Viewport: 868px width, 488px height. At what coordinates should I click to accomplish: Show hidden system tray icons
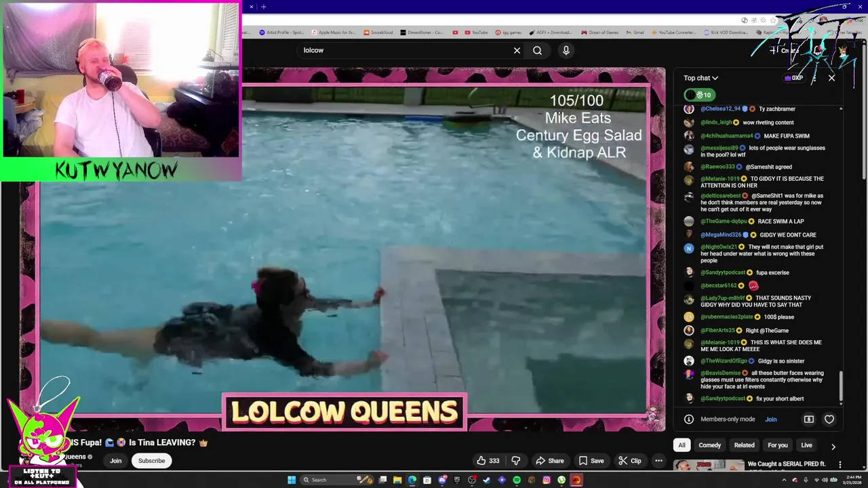pos(784,480)
